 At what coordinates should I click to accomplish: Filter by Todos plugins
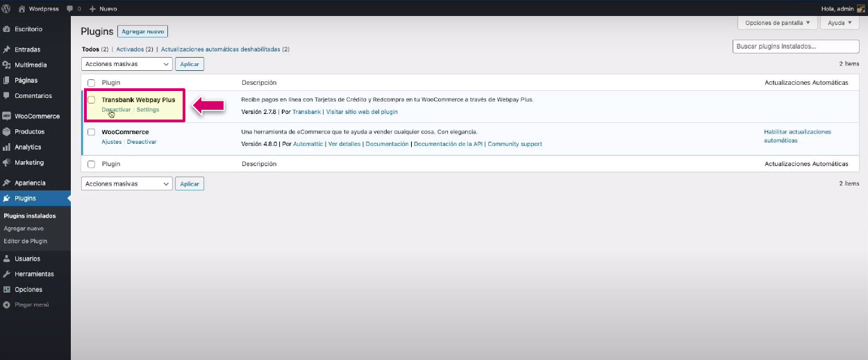click(x=91, y=49)
